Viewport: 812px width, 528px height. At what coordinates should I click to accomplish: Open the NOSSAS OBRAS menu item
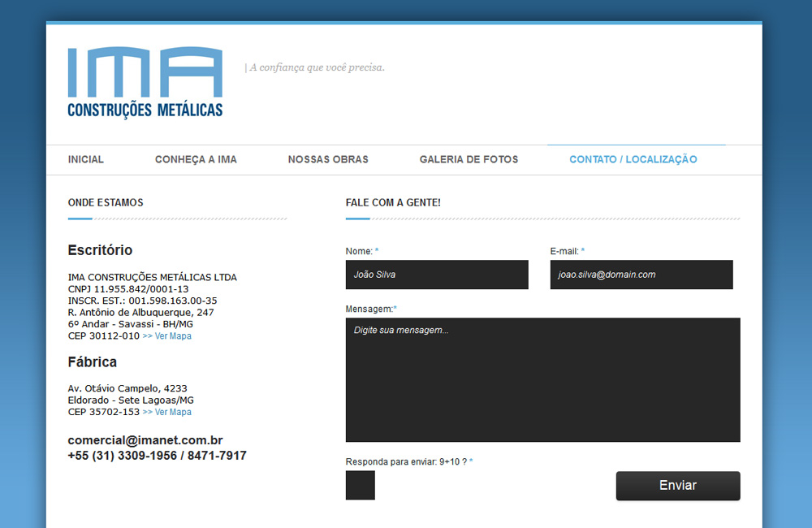coord(328,159)
